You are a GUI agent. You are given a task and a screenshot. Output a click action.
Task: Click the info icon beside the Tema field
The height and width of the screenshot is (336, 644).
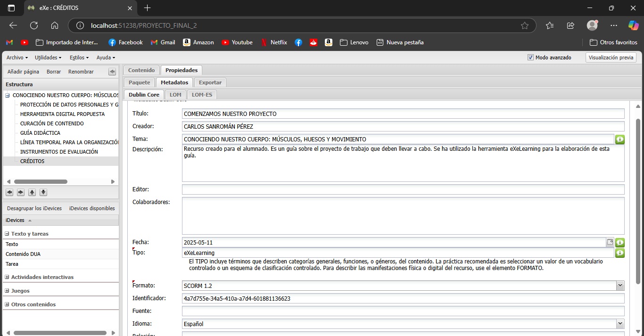tap(619, 139)
